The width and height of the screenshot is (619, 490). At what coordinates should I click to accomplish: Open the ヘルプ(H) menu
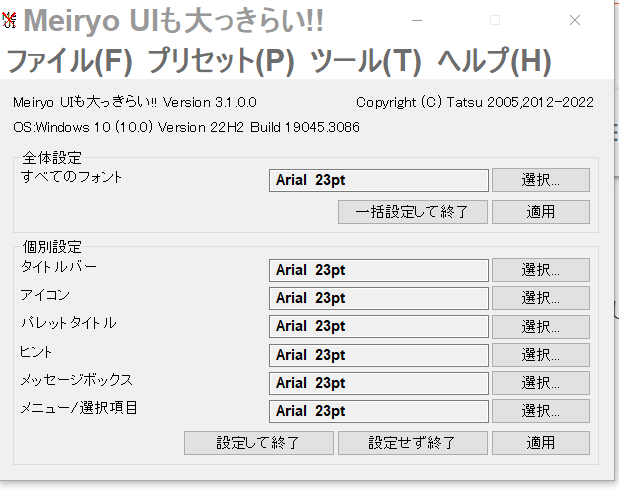tap(494, 61)
